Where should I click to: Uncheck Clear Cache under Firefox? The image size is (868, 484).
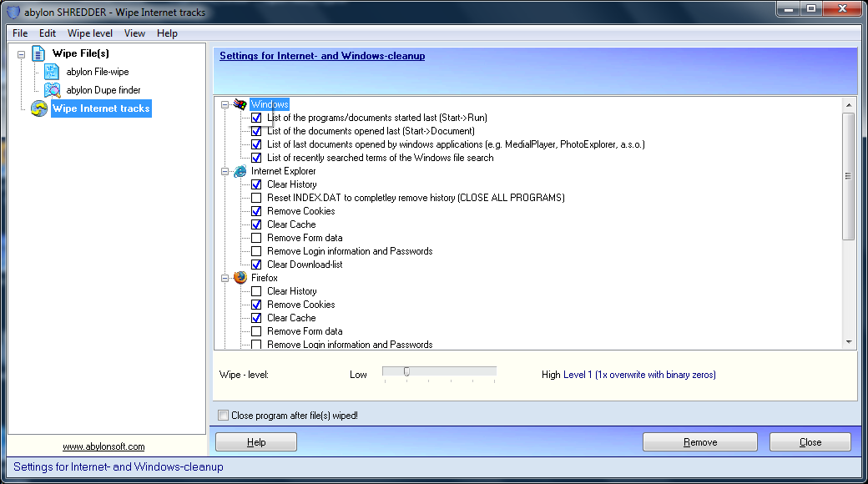[256, 318]
